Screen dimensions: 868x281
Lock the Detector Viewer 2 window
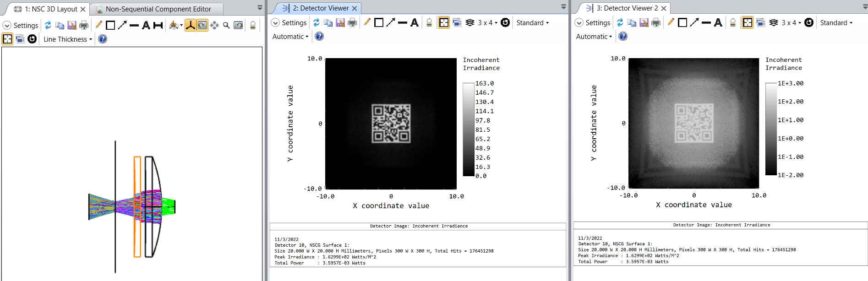(x=733, y=22)
